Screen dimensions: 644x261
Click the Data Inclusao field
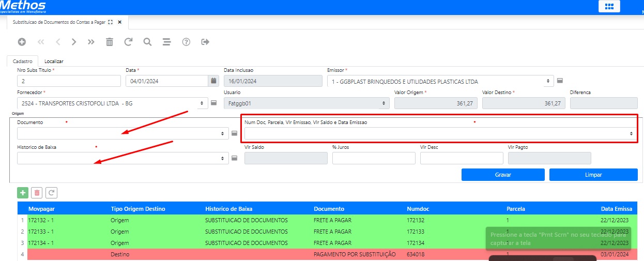coord(273,81)
